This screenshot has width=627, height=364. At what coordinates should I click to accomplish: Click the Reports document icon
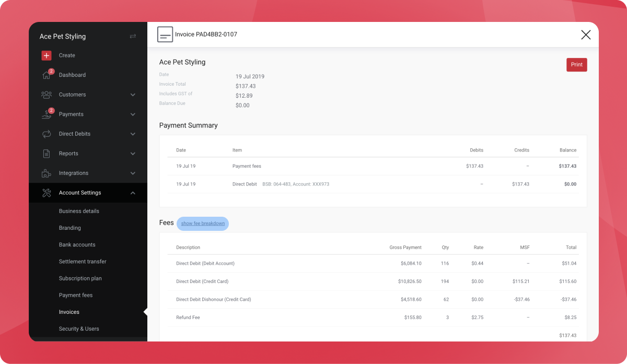pos(47,154)
